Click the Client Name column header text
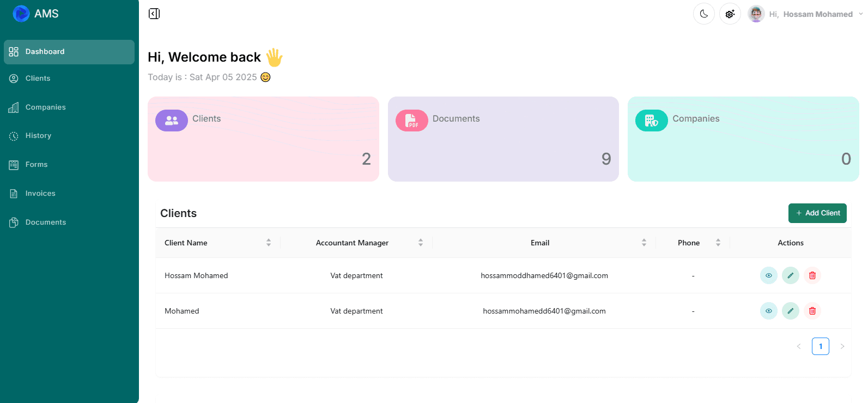868x403 pixels. point(186,243)
